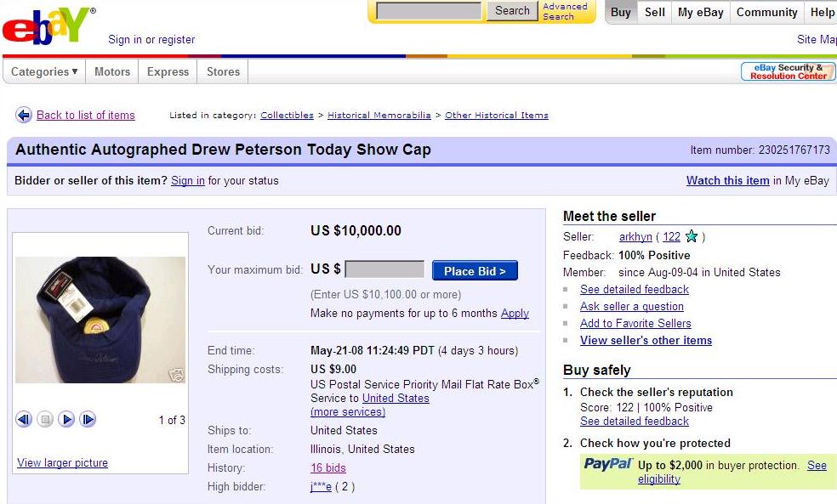Image resolution: width=837 pixels, height=504 pixels.
Task: Click the enlarge icon on cap photo
Action: (x=176, y=375)
